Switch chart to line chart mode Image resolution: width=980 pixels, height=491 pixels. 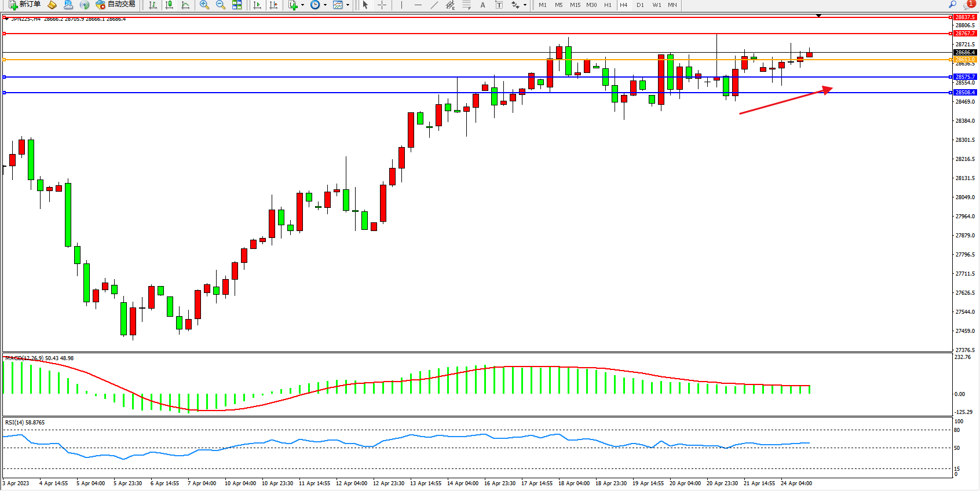pyautogui.click(x=185, y=5)
